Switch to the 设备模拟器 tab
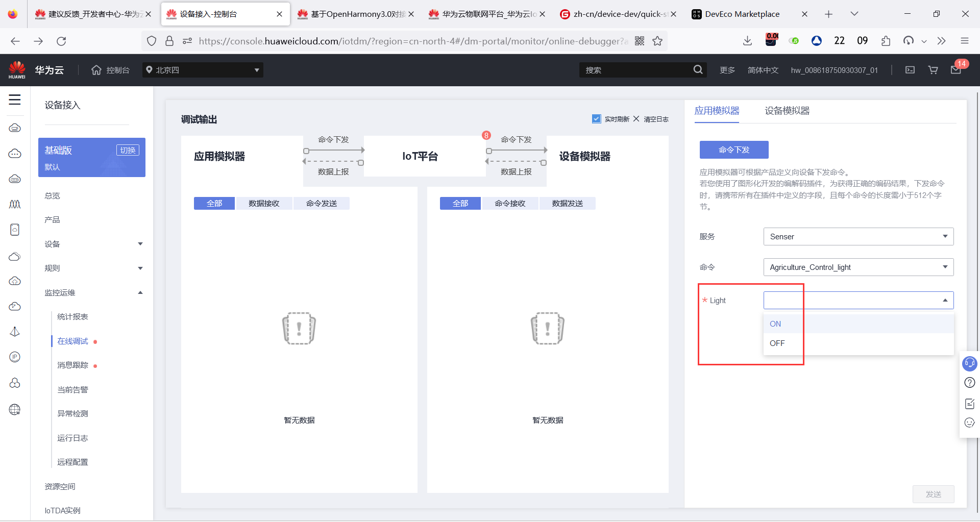 pyautogui.click(x=787, y=111)
